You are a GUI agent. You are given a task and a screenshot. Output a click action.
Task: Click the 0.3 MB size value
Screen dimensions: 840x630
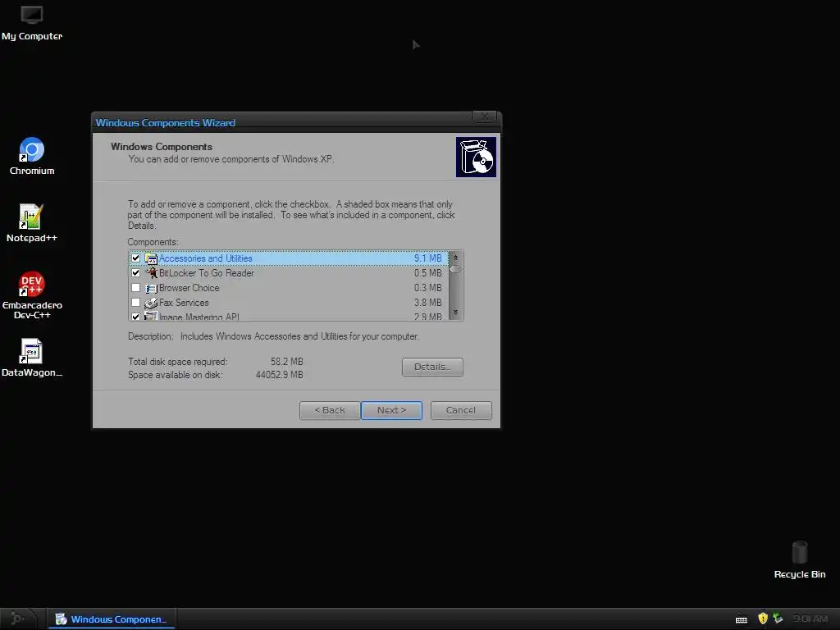pyautogui.click(x=427, y=288)
